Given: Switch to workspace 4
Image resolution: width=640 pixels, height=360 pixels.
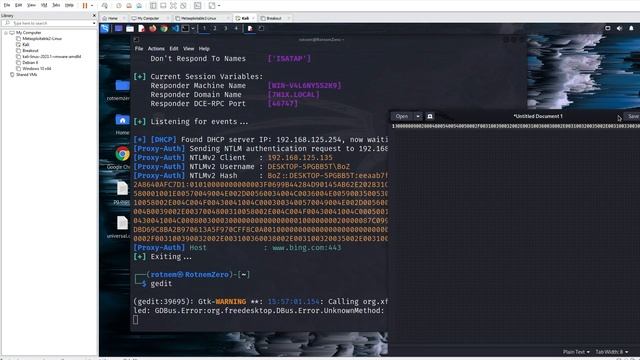Looking at the screenshot, I should [236, 28].
